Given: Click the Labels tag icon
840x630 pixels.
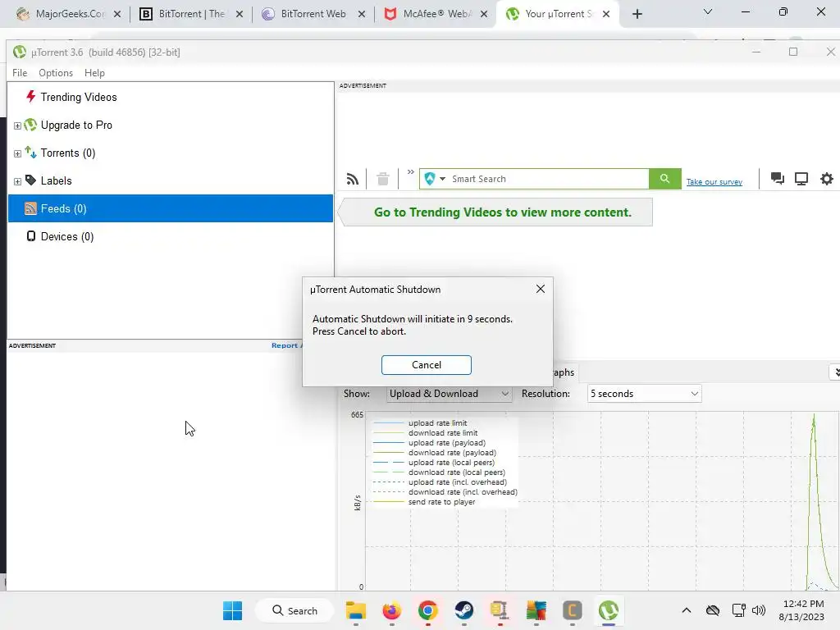Looking at the screenshot, I should (30, 180).
